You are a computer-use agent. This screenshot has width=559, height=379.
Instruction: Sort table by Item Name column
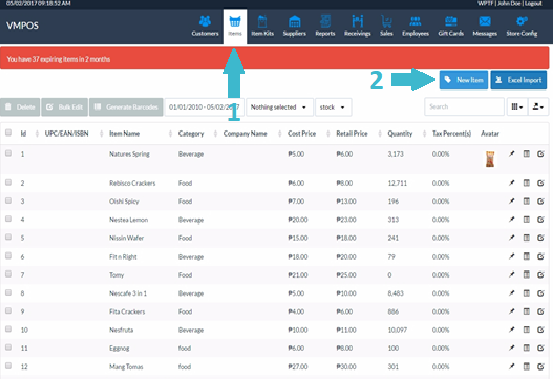click(124, 134)
